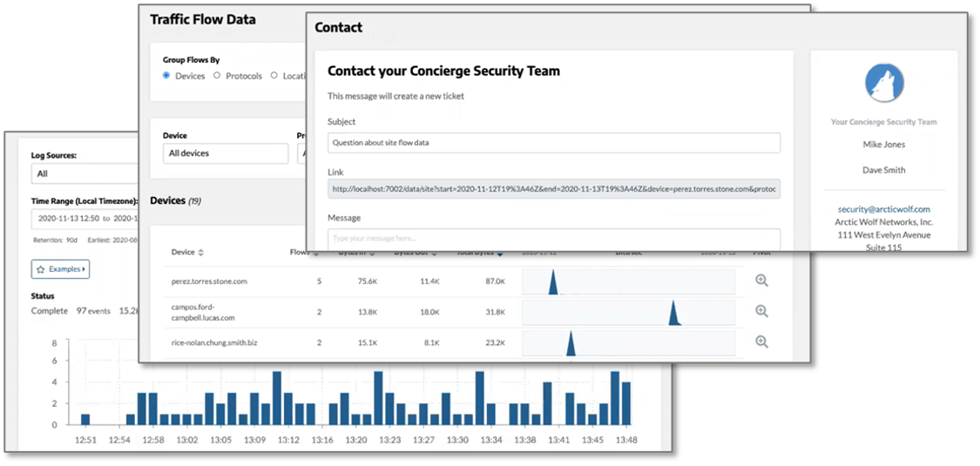The width and height of the screenshot is (980, 466).
Task: Click the pivot magnifier for campos.ford-campbell.lucas.com
Action: [x=761, y=311]
